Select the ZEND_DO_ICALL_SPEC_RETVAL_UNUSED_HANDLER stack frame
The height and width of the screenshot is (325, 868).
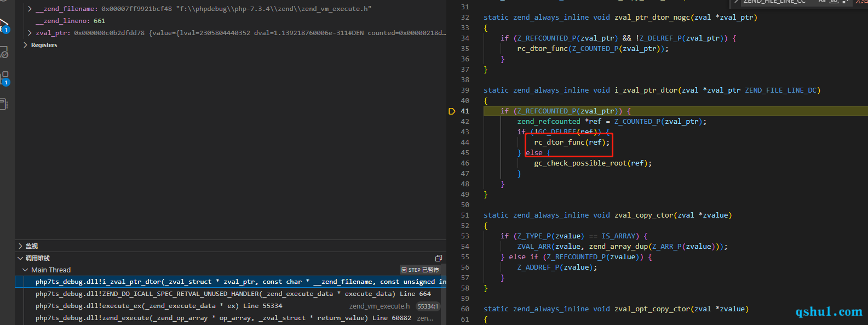(x=231, y=294)
